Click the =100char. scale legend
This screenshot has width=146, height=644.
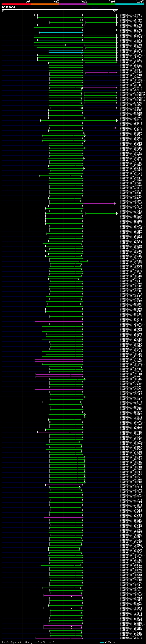coord(109,642)
